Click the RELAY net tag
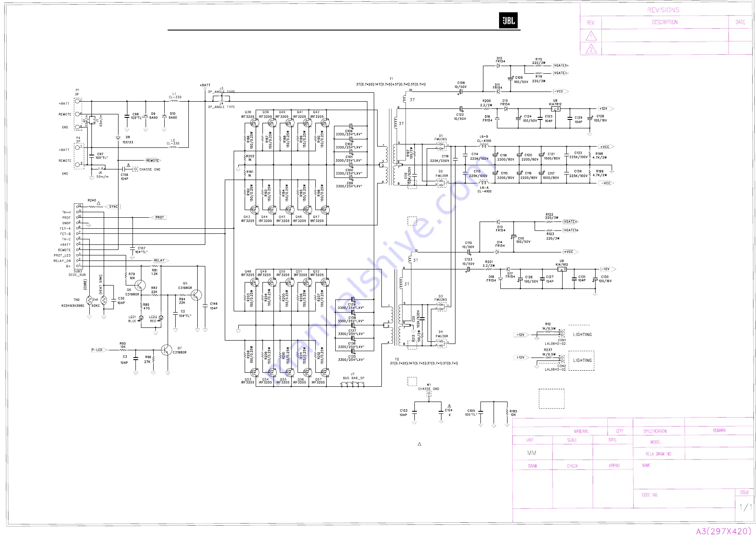Image resolution: width=756 pixels, height=535 pixels. coord(160,261)
